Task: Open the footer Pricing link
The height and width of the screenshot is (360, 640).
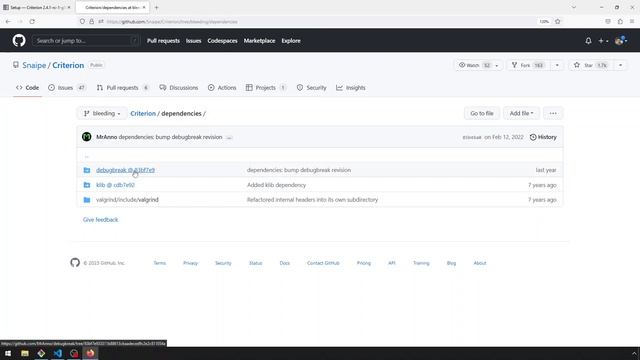Action: tap(364, 263)
